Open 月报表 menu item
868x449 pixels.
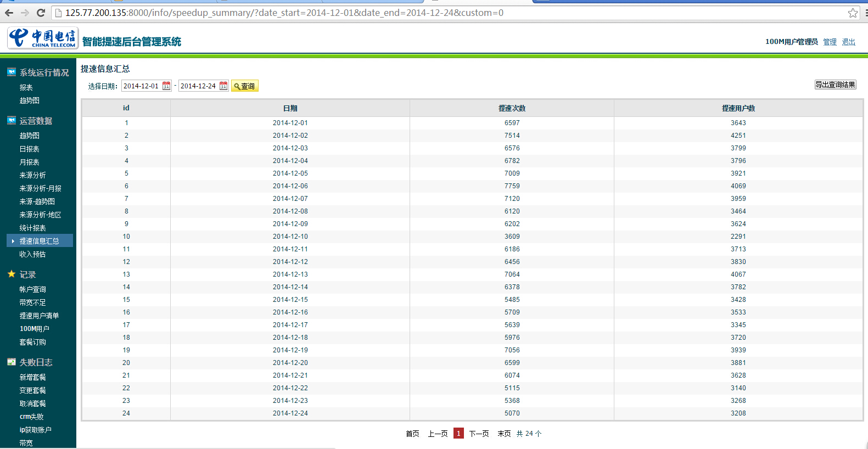(x=29, y=162)
